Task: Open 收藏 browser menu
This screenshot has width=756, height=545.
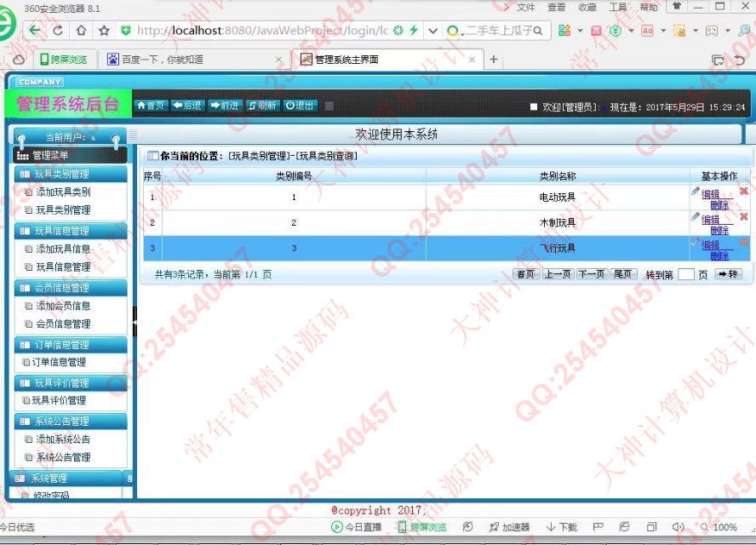Action: pyautogui.click(x=587, y=7)
